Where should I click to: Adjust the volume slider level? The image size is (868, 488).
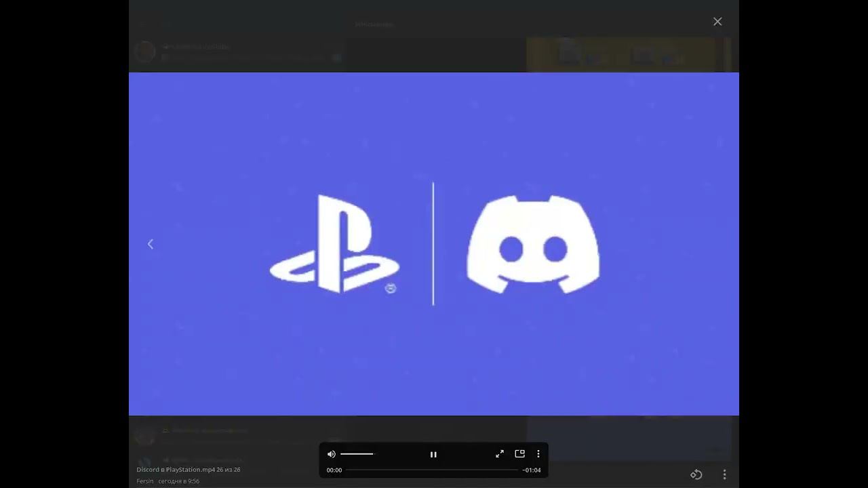pyautogui.click(x=357, y=454)
